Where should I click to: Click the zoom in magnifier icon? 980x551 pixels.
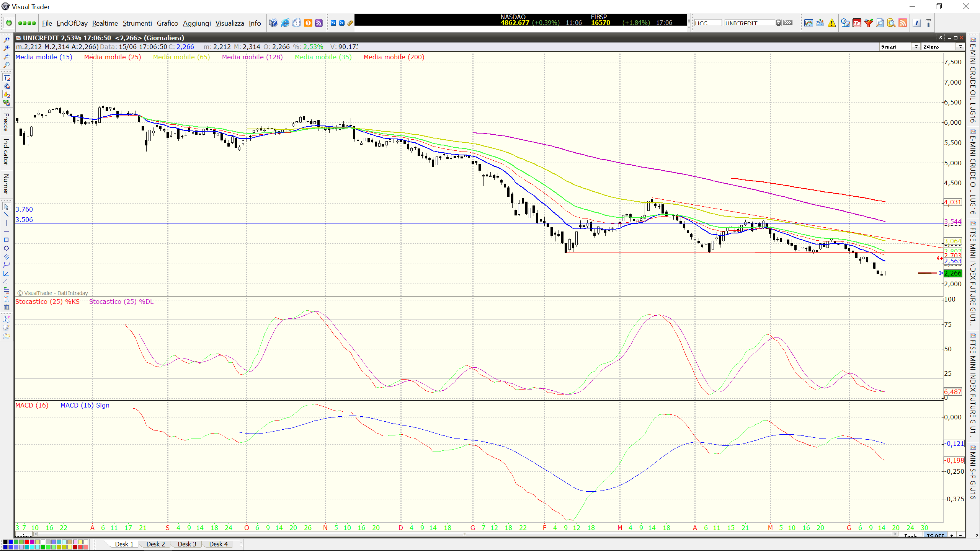[6, 48]
